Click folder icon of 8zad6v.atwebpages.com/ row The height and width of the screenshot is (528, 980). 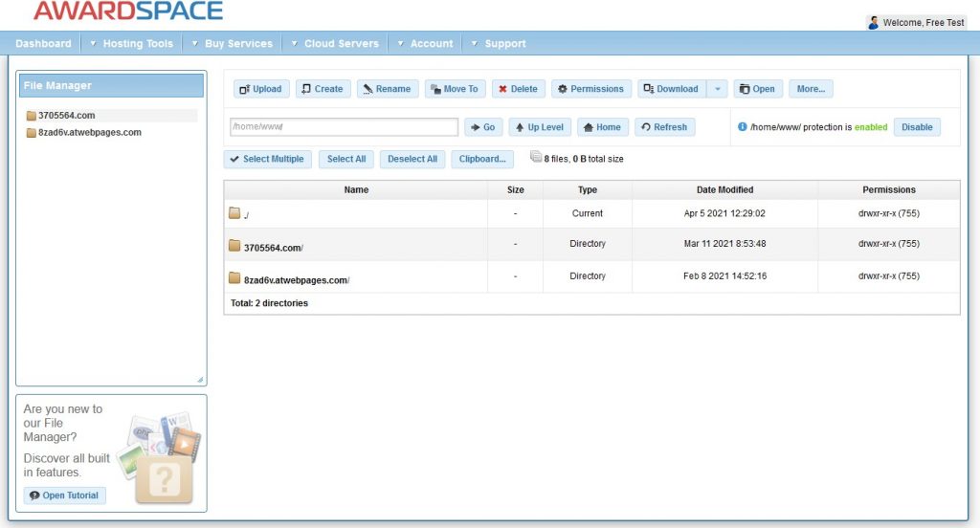coord(234,277)
